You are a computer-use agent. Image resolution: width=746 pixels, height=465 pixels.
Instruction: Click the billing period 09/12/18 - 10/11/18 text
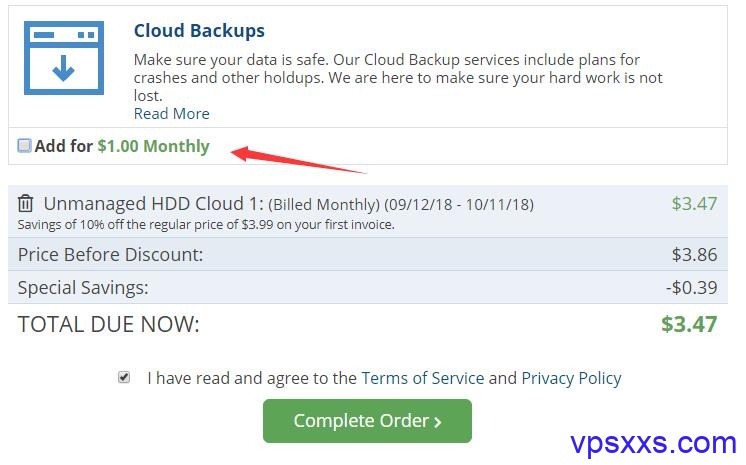[x=459, y=205]
